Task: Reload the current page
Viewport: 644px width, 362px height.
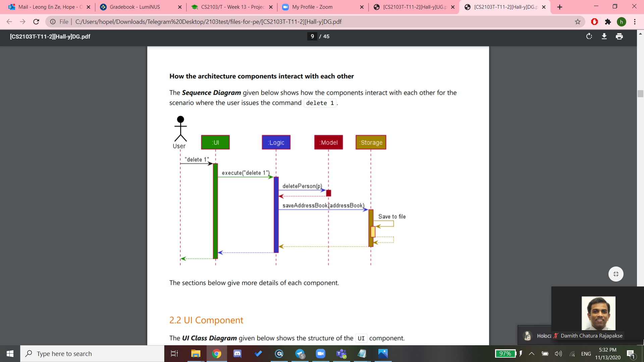Action: click(x=36, y=22)
